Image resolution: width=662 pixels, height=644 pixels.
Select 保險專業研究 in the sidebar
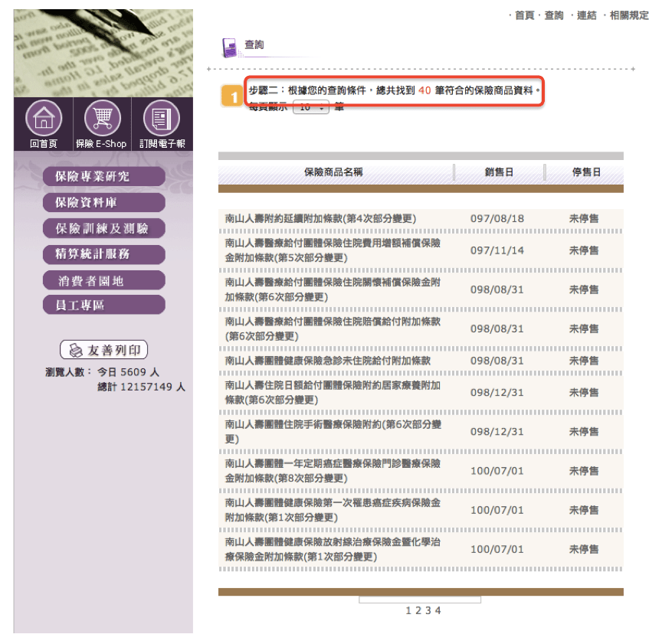click(103, 176)
